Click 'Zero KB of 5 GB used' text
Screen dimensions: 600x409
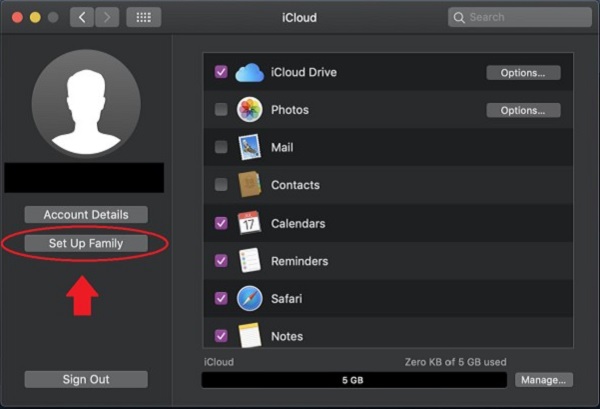(x=455, y=362)
